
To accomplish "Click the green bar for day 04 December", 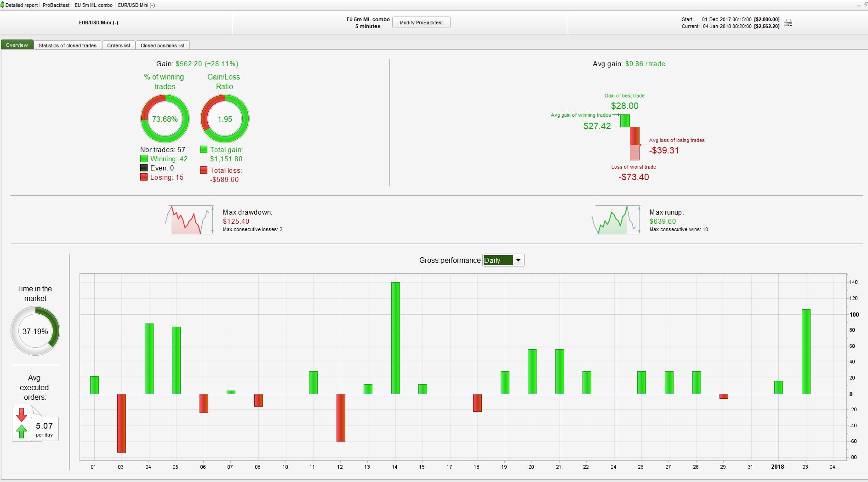I will (149, 358).
